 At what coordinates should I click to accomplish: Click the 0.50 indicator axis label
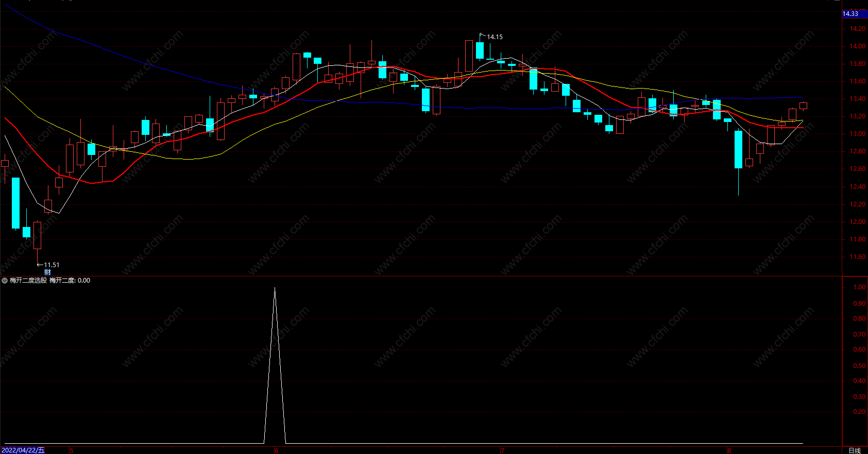859,366
